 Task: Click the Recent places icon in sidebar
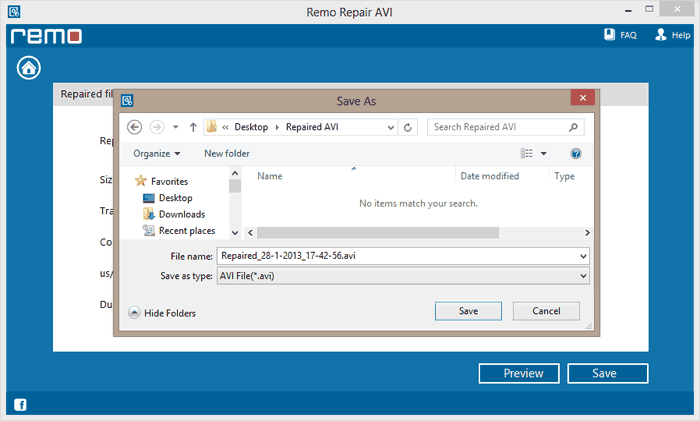[x=149, y=230]
